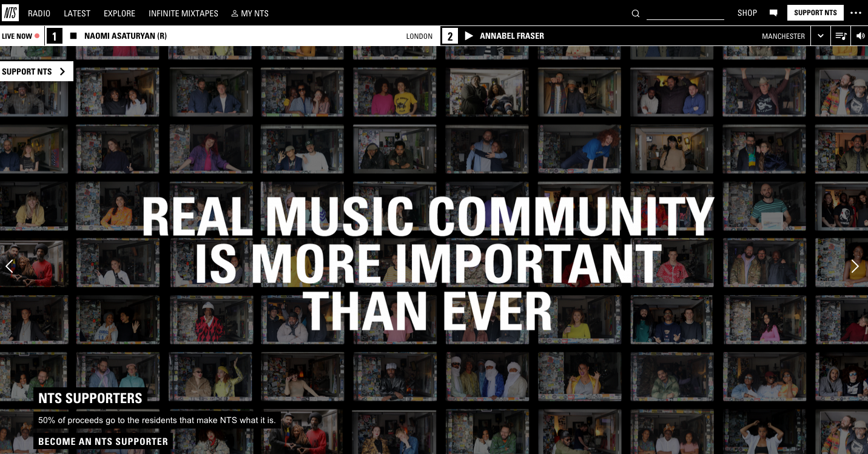Viewport: 868px width, 454px height.
Task: Mute audio with the speaker icon
Action: [860, 36]
